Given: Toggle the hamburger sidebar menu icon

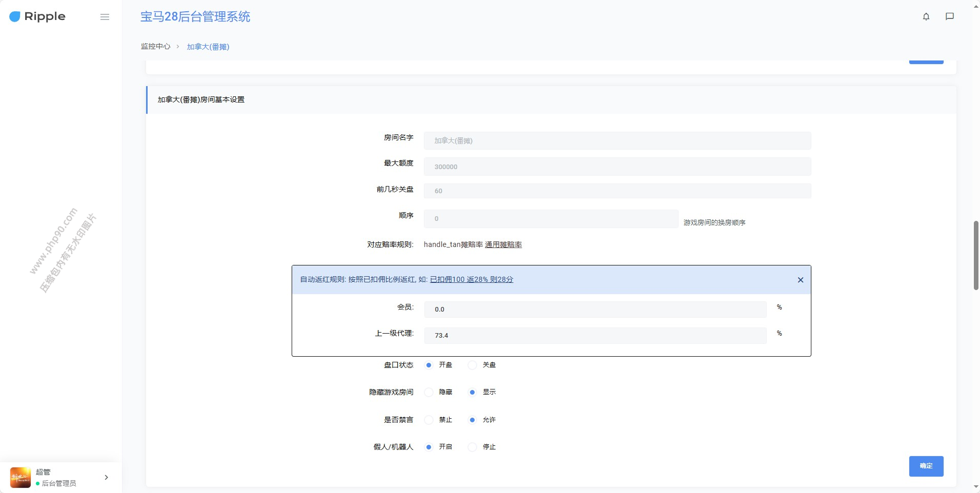Looking at the screenshot, I should tap(105, 17).
